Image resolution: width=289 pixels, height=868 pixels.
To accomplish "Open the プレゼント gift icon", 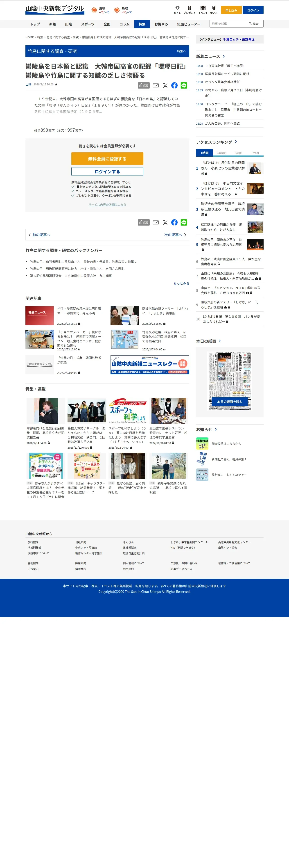I will point(190,10).
